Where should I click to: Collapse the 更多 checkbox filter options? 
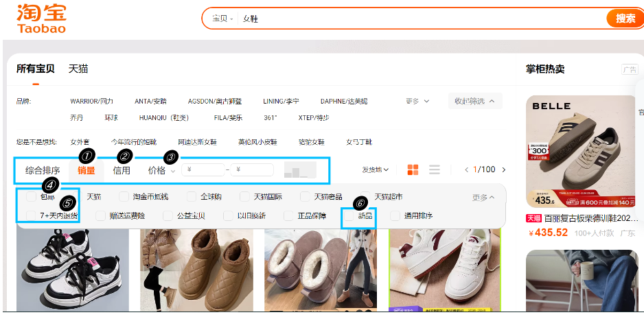[483, 198]
